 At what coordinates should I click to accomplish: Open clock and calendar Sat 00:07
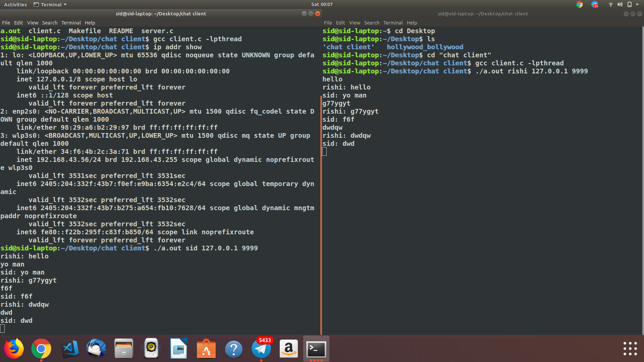point(322,4)
